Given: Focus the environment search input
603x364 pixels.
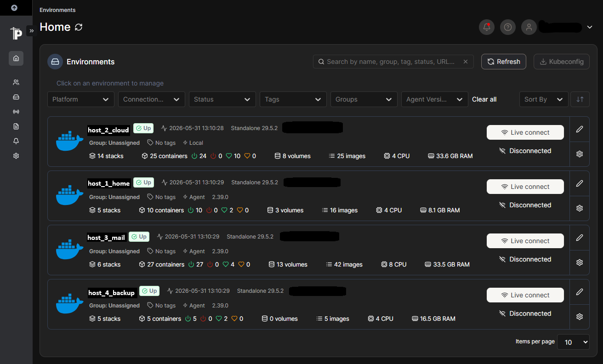Looking at the screenshot, I should (x=393, y=62).
